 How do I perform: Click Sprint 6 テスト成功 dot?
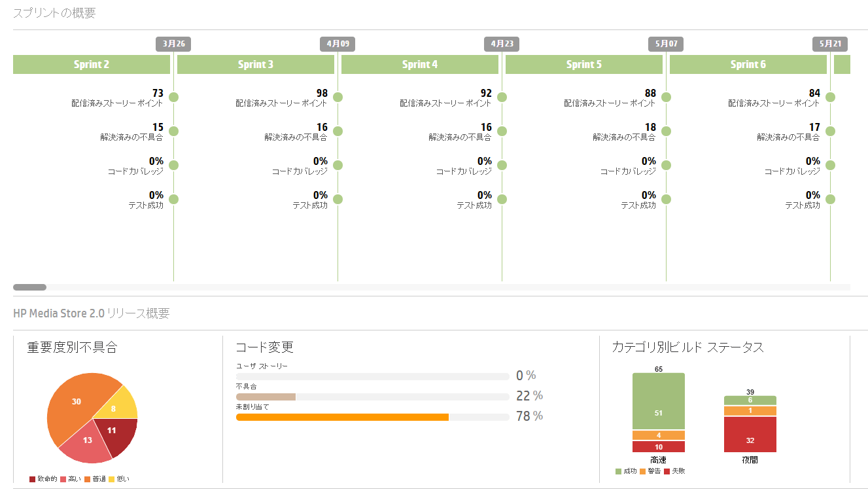click(830, 199)
